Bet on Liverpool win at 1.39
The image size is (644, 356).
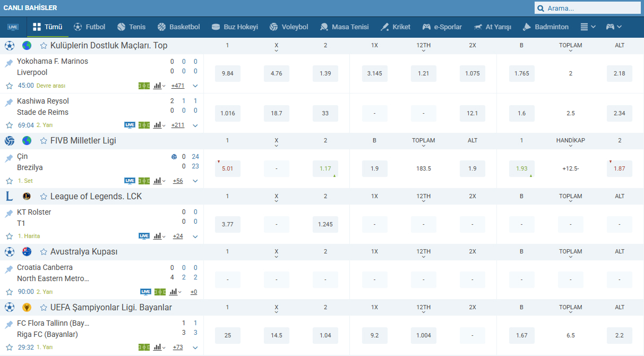coord(325,73)
